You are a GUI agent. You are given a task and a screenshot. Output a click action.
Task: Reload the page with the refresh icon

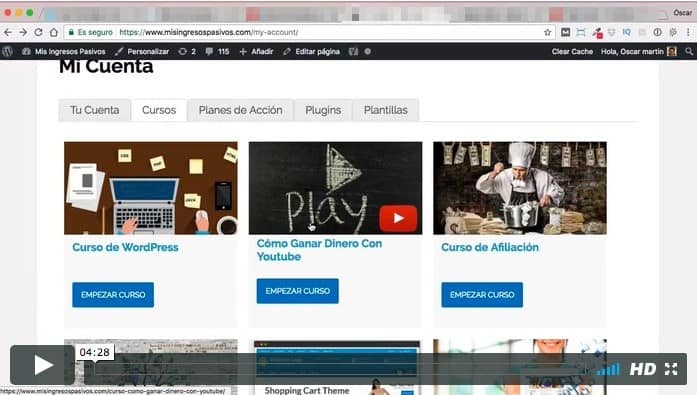point(38,32)
